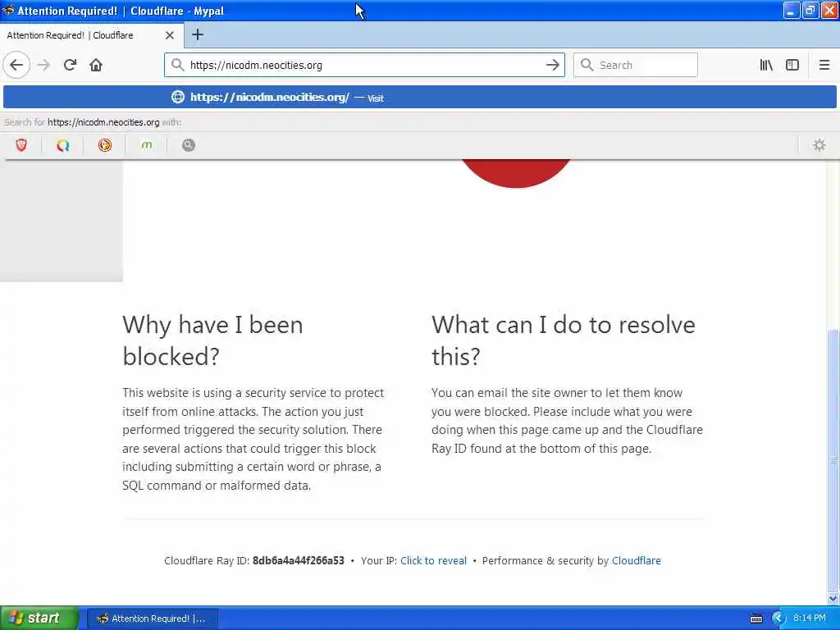The height and width of the screenshot is (630, 840).
Task: Open the Windows Start menu
Action: coord(39,618)
